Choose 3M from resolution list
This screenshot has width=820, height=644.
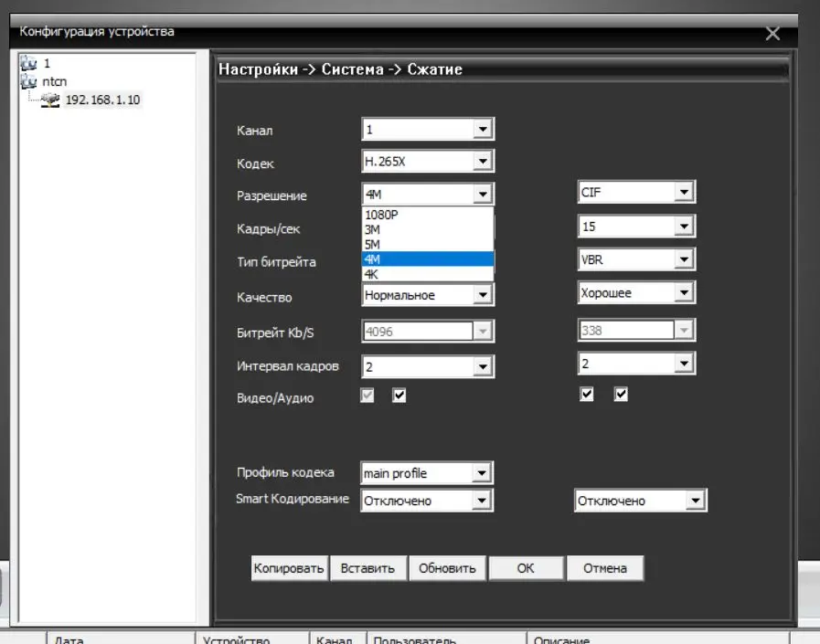pos(428,229)
